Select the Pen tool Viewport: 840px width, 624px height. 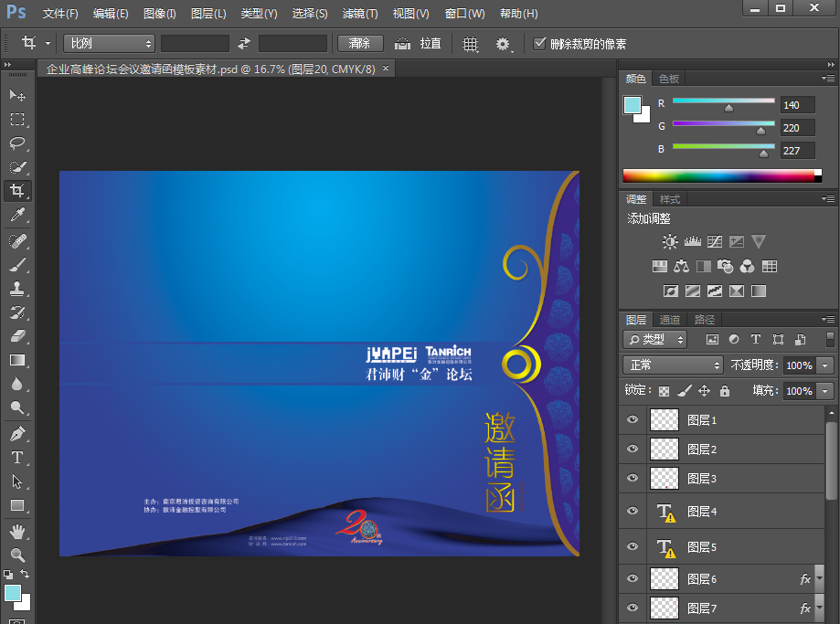coord(17,433)
